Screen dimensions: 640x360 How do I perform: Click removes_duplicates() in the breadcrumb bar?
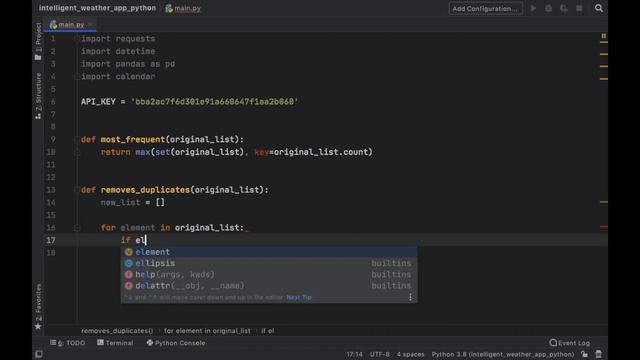117,331
